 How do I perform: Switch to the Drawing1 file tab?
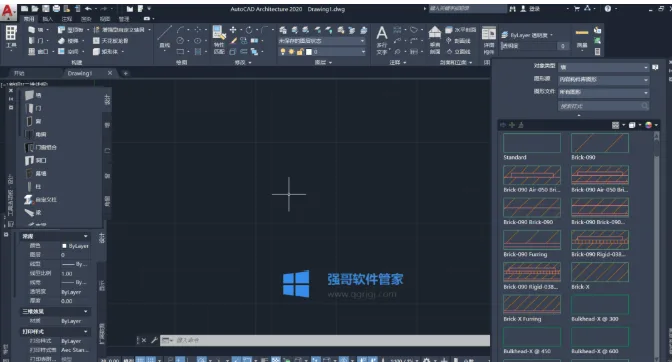(80, 73)
